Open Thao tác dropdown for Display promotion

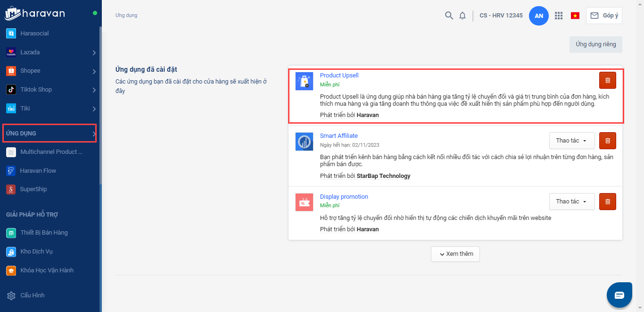click(x=571, y=202)
